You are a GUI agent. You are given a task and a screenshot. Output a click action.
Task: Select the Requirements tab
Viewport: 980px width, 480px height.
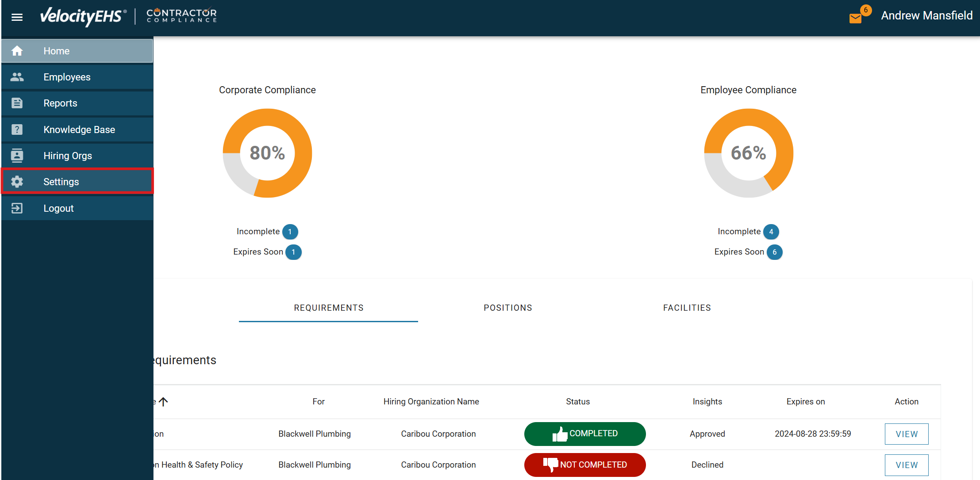pyautogui.click(x=328, y=308)
